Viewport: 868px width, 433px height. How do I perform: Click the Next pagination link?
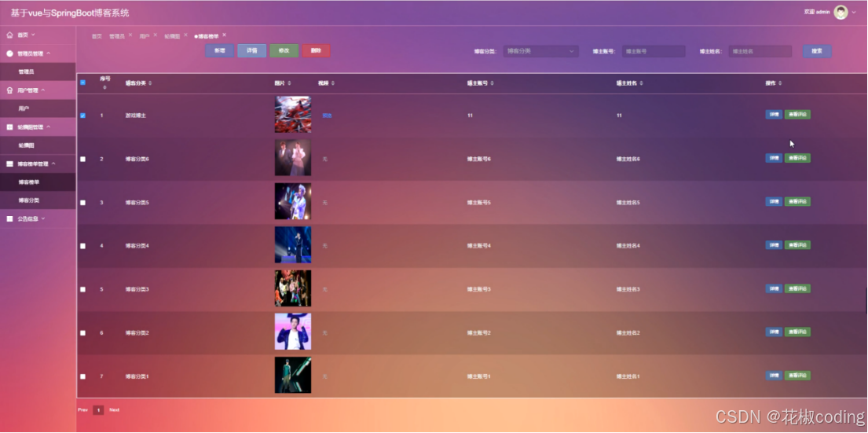click(x=114, y=410)
